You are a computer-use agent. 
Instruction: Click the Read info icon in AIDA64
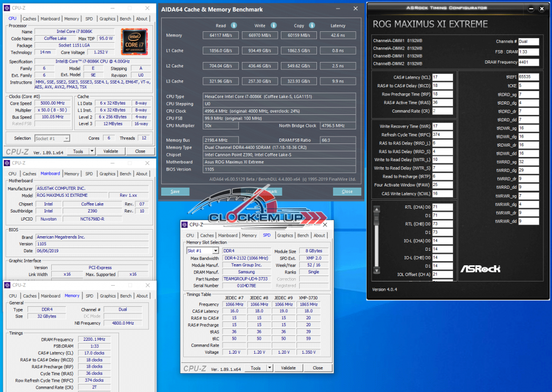coord(234,25)
